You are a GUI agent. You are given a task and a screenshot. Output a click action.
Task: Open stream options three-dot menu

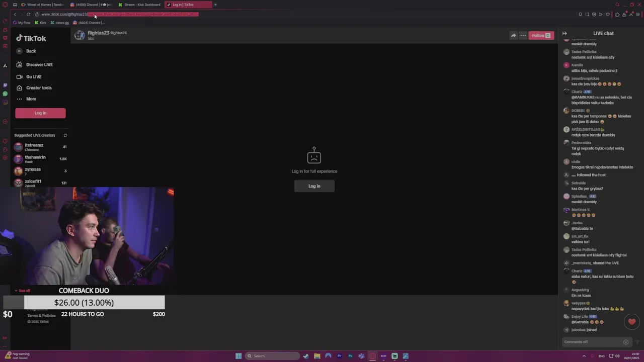(523, 35)
